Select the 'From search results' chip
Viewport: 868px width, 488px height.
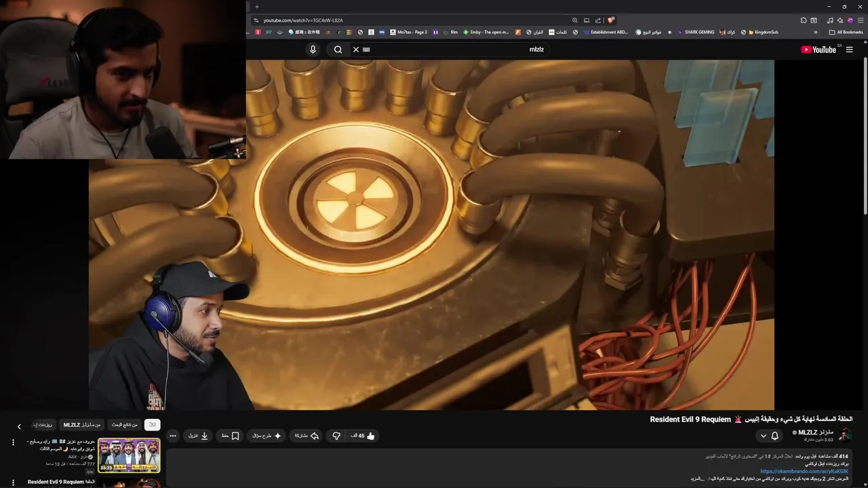(x=125, y=425)
